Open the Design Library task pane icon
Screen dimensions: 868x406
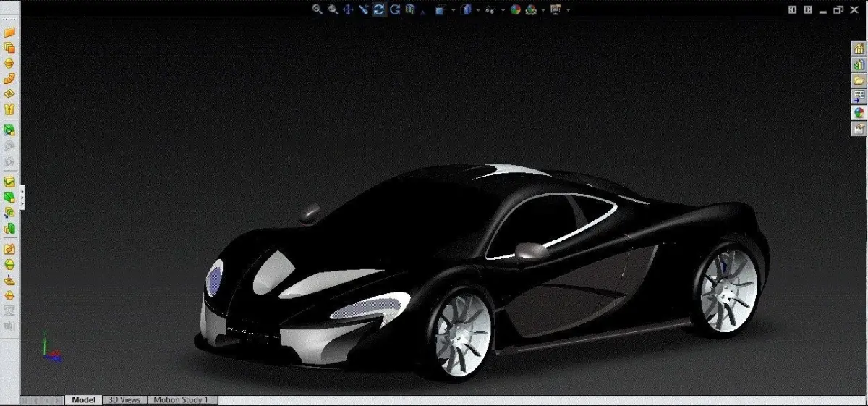tap(859, 64)
